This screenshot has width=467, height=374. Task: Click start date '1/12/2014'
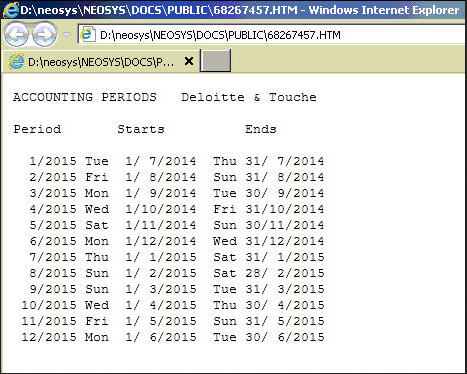click(161, 241)
